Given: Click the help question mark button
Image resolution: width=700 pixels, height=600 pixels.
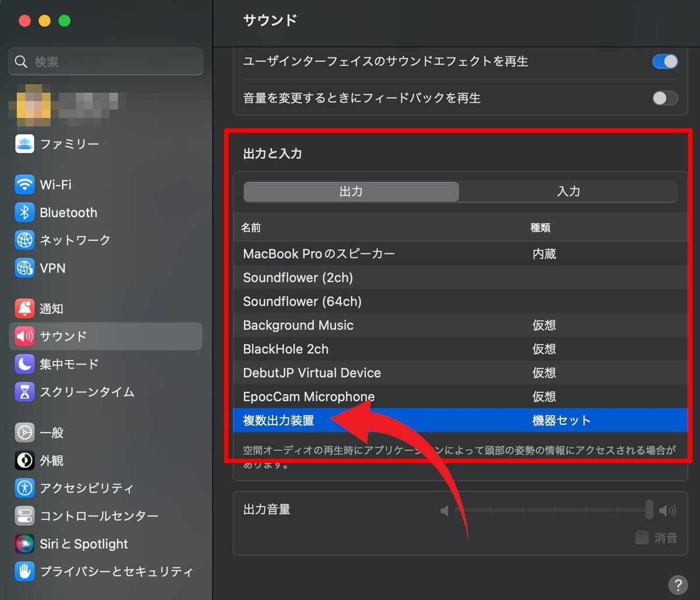Looking at the screenshot, I should [x=677, y=585].
